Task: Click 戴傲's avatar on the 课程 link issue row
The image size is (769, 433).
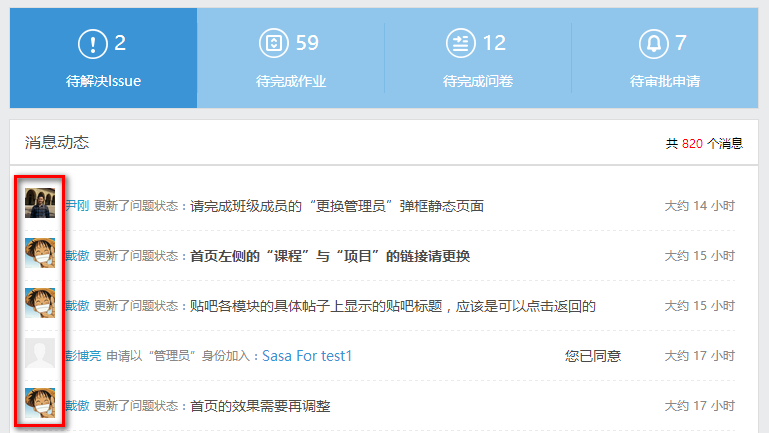Action: tap(40, 253)
